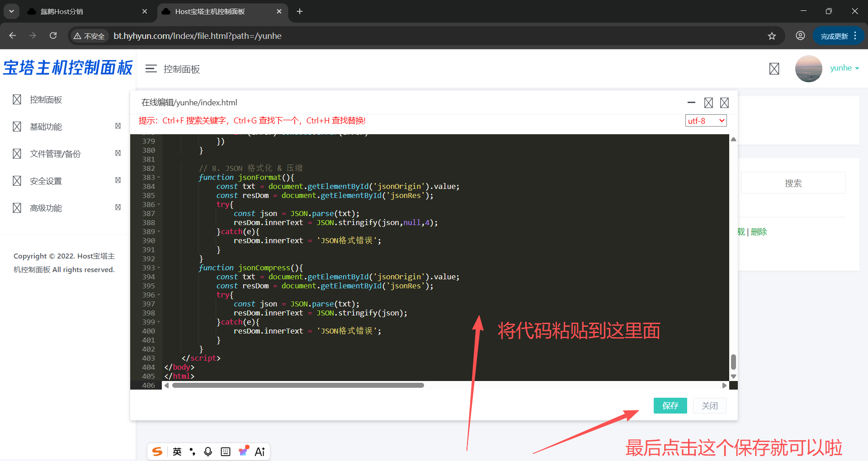The height and width of the screenshot is (461, 868).
Task: Toggle punctuation mode on the IME bar
Action: coord(193,452)
